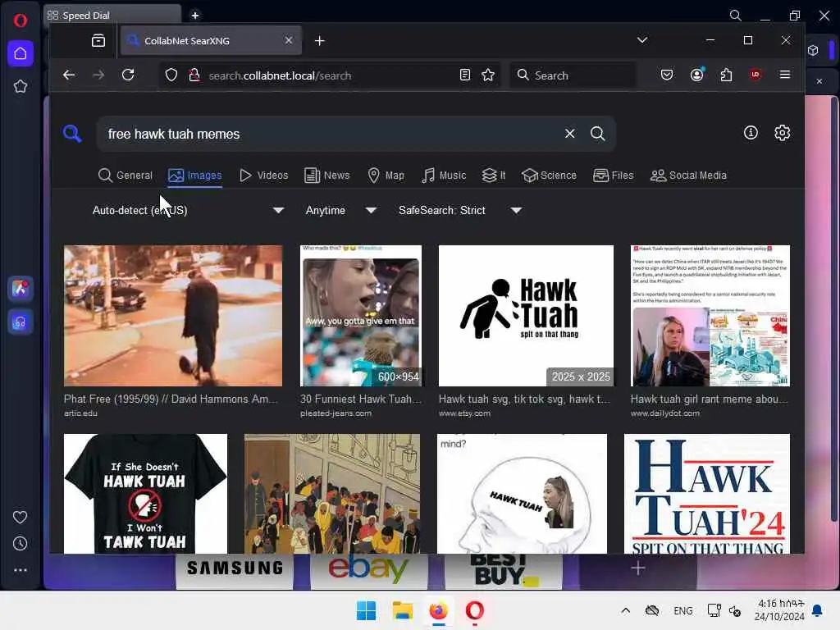Open Save to Pocket icon
This screenshot has width=840, height=630.
click(667, 75)
